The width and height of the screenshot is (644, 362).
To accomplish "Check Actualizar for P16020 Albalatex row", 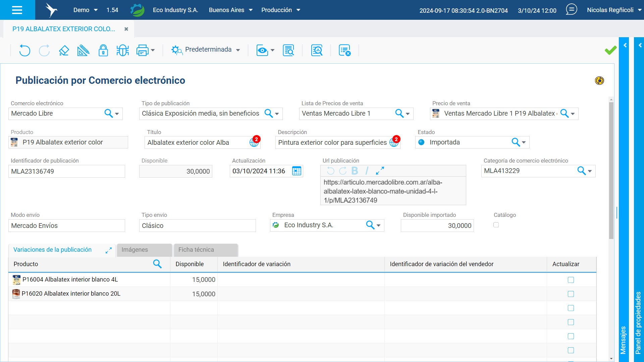I will tap(571, 294).
